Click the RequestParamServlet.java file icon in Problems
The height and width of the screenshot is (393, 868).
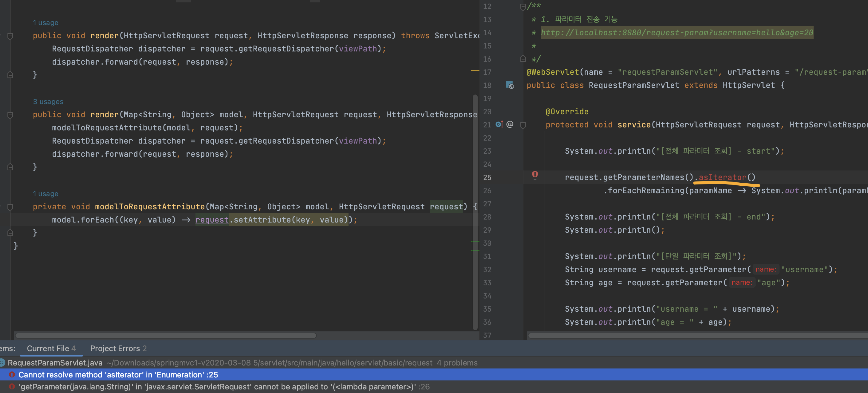pyautogui.click(x=2, y=363)
